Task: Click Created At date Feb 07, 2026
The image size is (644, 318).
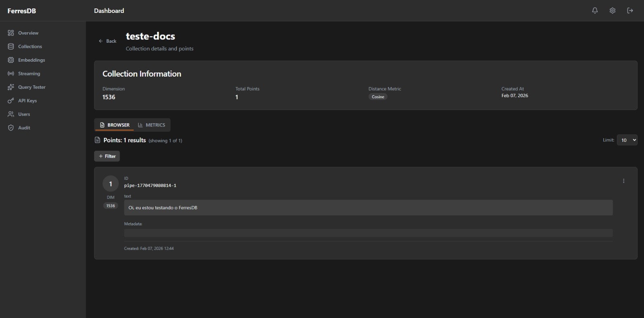Action: click(515, 96)
